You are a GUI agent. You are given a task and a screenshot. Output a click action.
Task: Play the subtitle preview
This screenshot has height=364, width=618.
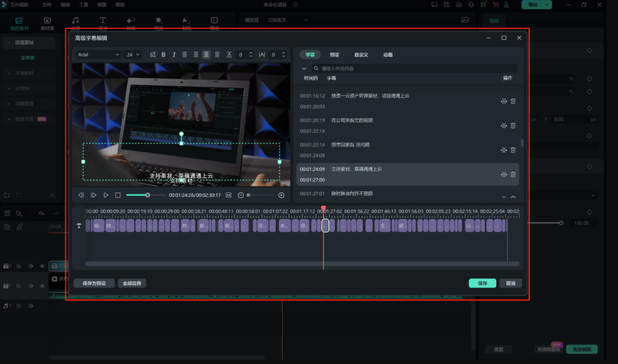[x=106, y=195]
